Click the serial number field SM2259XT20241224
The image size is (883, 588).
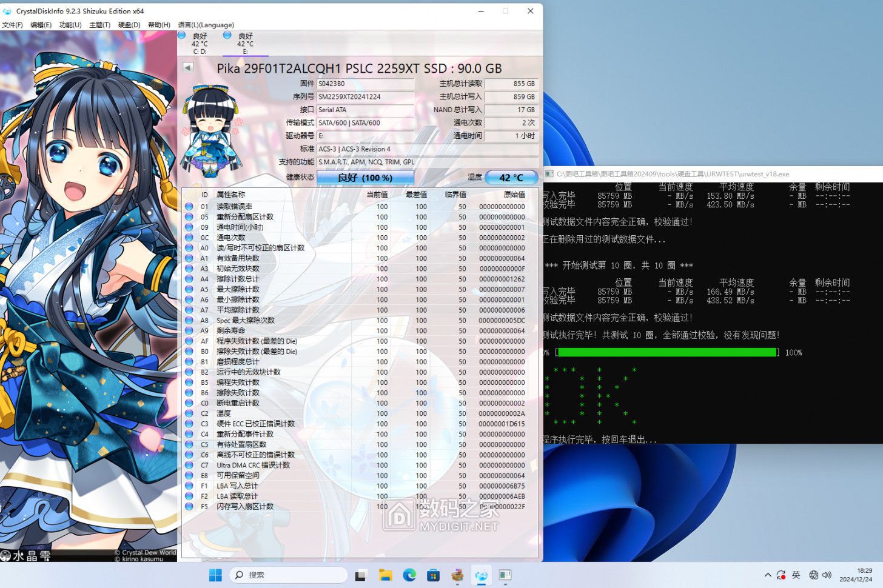(365, 97)
